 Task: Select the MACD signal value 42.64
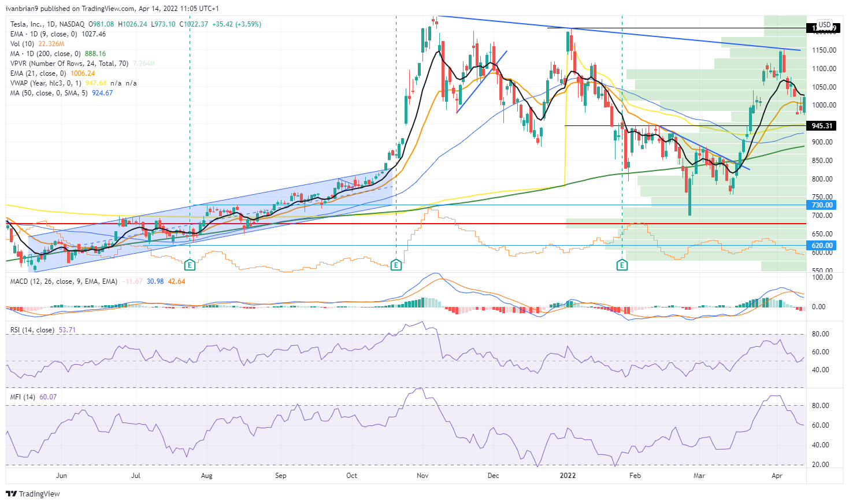tap(176, 281)
